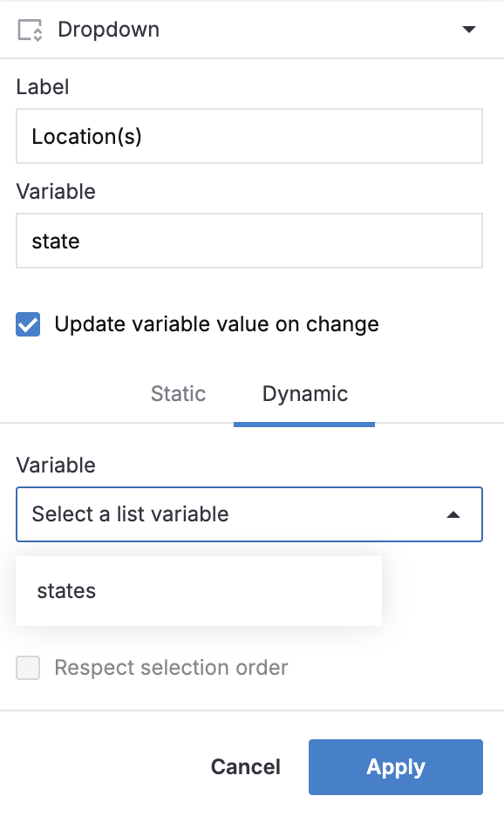This screenshot has width=504, height=816.
Task: Click the Label field heading
Action: click(43, 87)
